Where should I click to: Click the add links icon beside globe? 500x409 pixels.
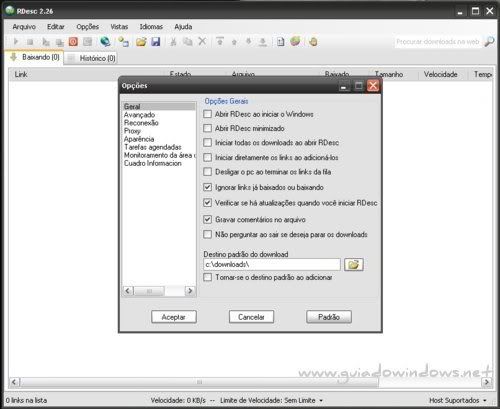(x=123, y=42)
